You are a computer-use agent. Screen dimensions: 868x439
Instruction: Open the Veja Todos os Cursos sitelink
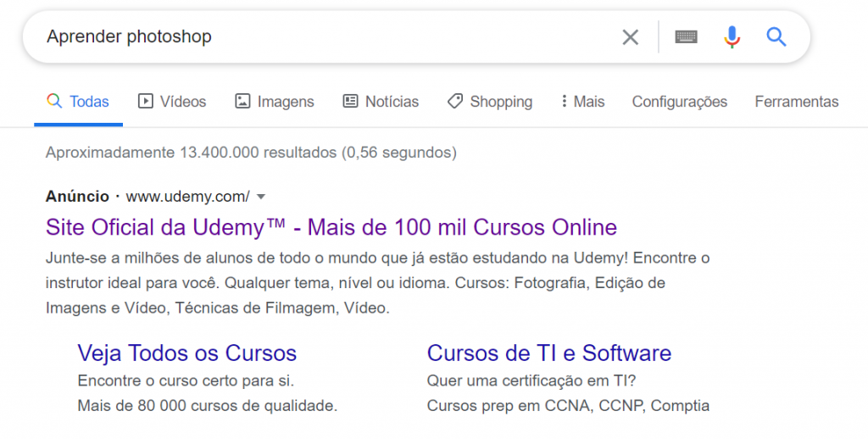tap(187, 353)
